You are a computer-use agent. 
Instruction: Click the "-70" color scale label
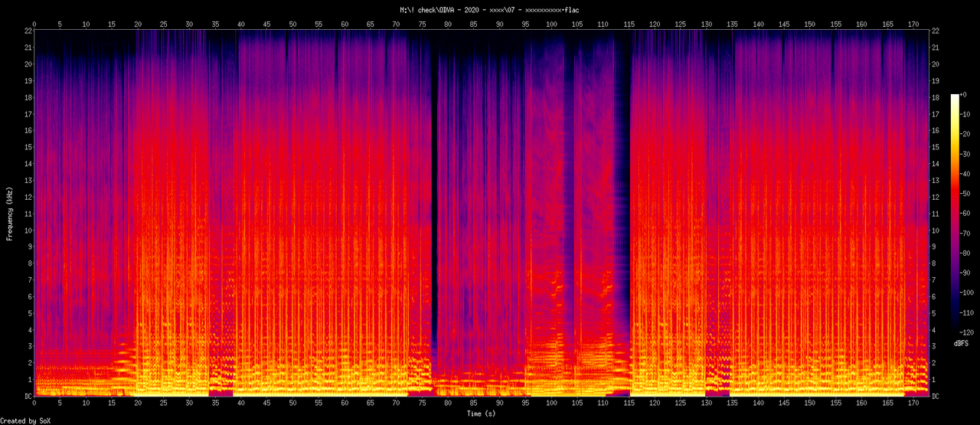coord(966,234)
